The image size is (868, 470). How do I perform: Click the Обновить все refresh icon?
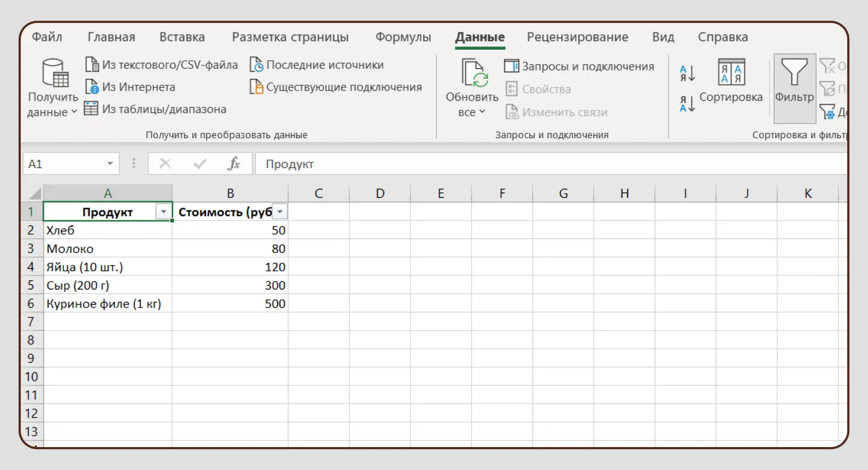pyautogui.click(x=473, y=73)
